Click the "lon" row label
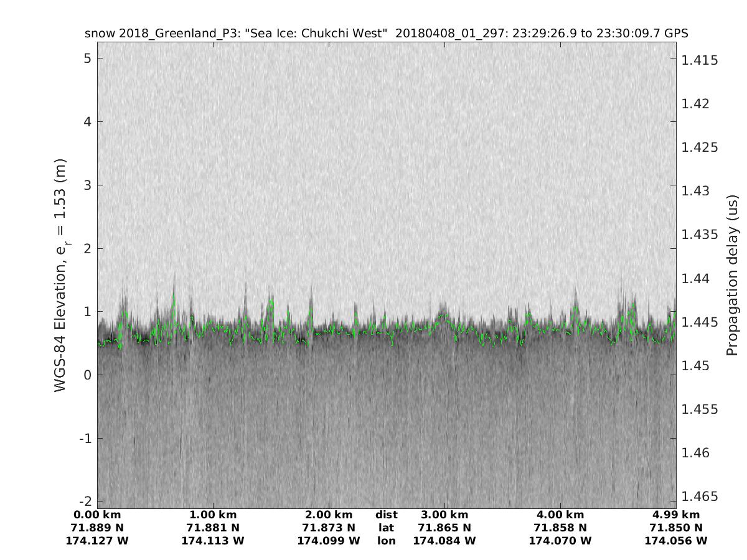 [x=386, y=541]
